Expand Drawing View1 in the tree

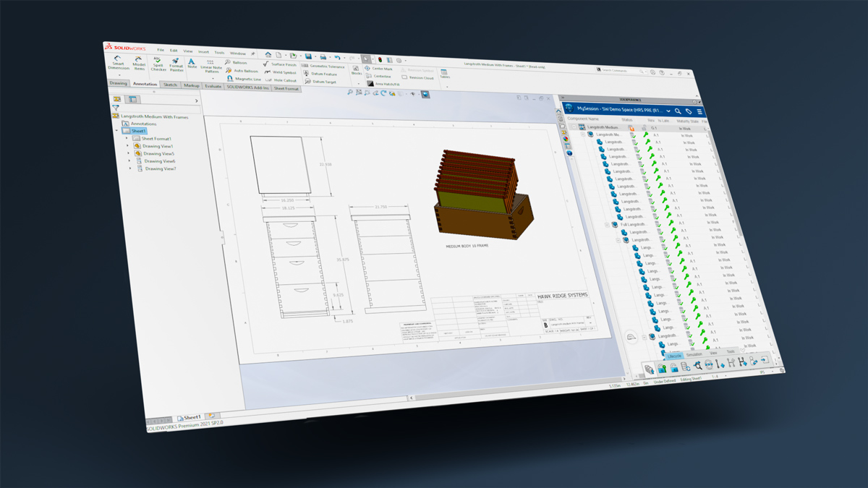[129, 146]
